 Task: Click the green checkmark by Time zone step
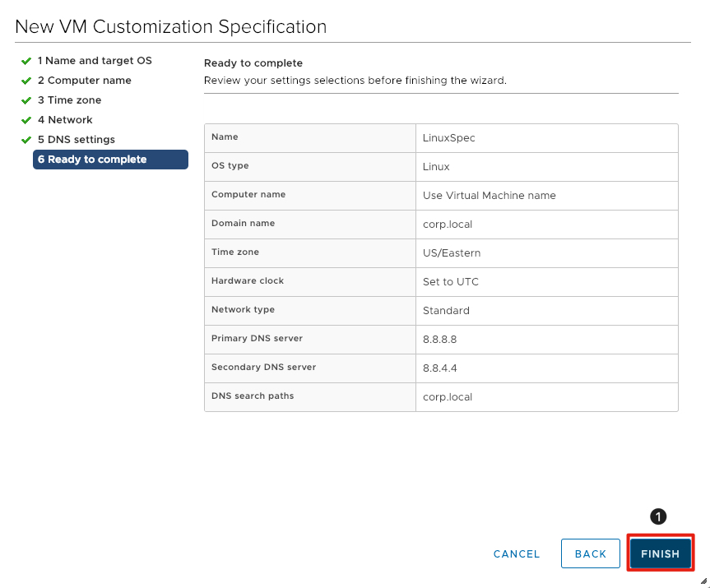pyautogui.click(x=27, y=100)
